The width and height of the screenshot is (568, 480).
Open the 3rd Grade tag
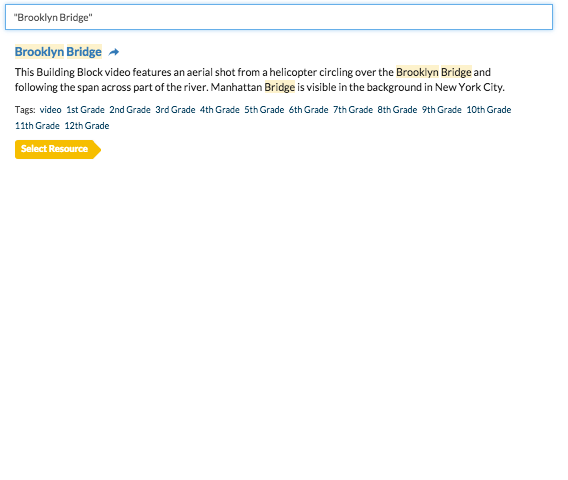(175, 110)
